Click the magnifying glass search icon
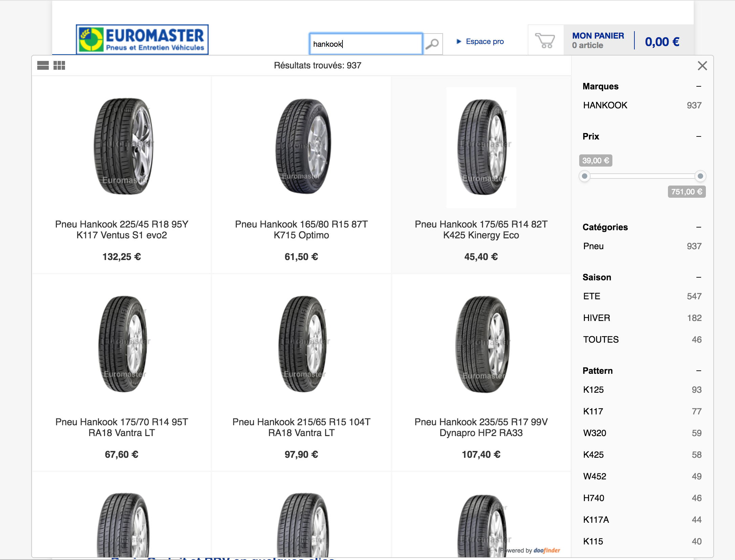This screenshot has height=560, width=735. point(433,44)
